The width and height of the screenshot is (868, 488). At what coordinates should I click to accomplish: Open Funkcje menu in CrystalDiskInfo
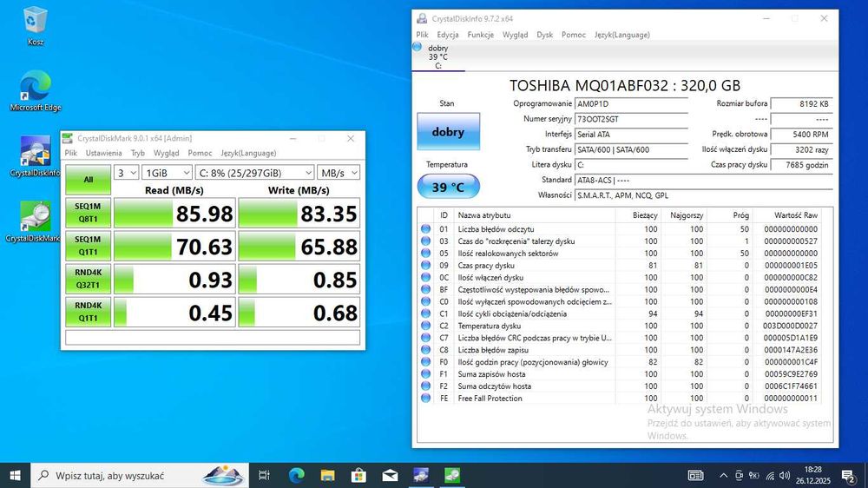pos(481,35)
